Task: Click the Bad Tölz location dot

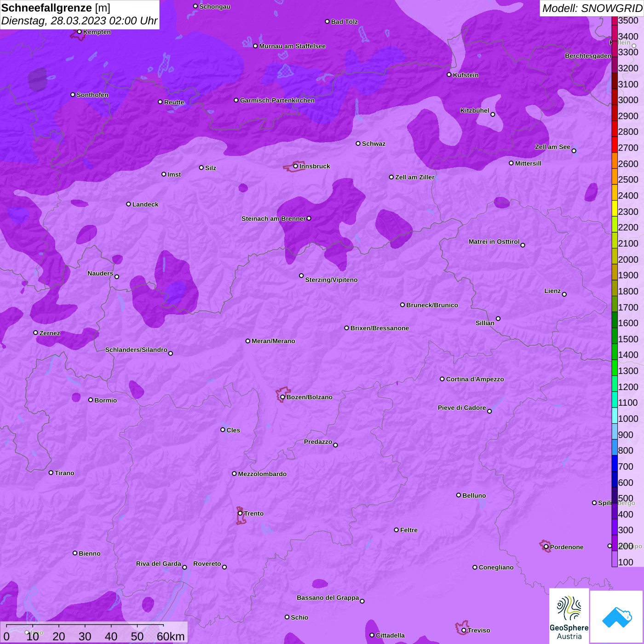Action: (327, 21)
